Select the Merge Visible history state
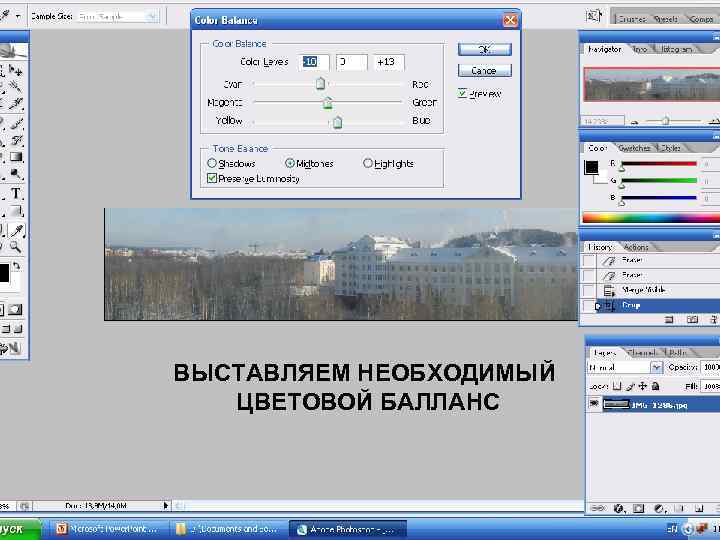Image resolution: width=720 pixels, height=540 pixels. tap(658, 290)
